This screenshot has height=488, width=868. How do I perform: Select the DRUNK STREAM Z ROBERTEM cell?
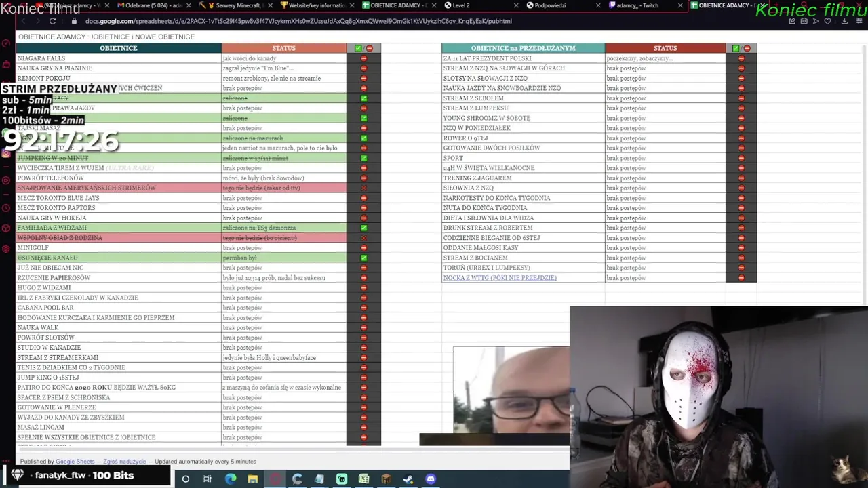[x=523, y=228]
